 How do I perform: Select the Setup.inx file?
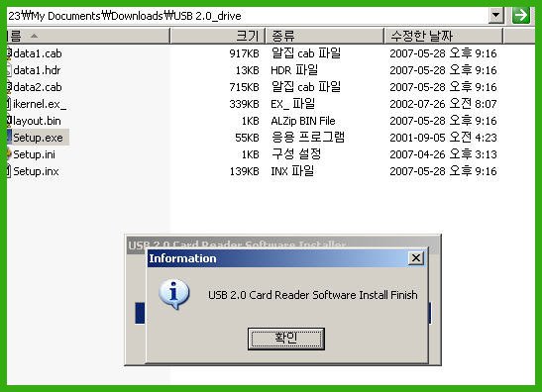tap(36, 171)
